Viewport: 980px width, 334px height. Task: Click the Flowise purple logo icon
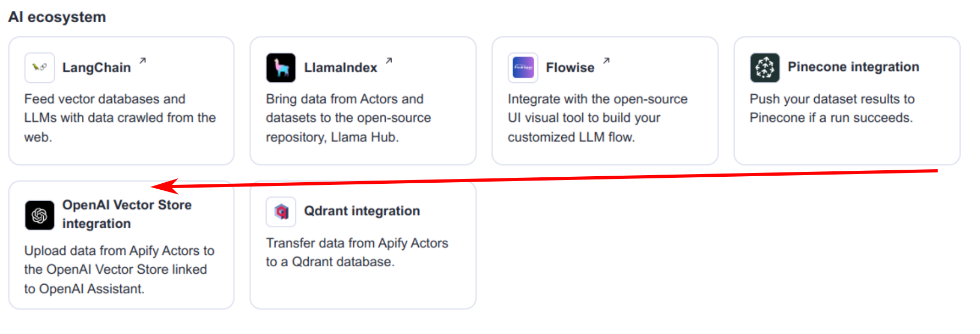tap(523, 68)
